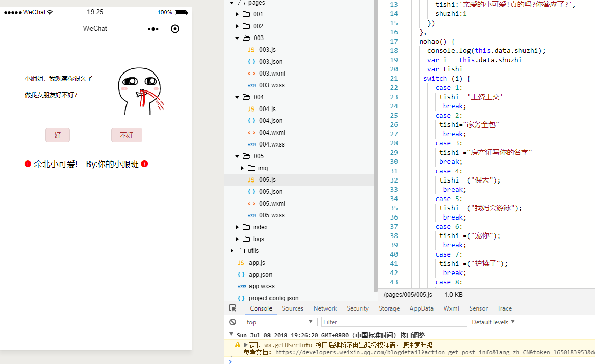This screenshot has width=595, height=364.
Task: Expand the img folder
Action: [243, 168]
